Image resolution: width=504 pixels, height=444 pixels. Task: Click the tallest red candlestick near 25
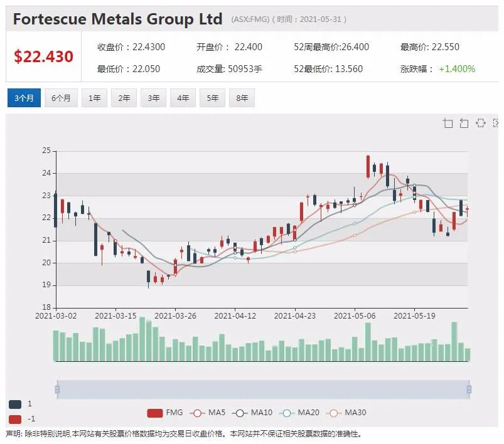pos(368,166)
